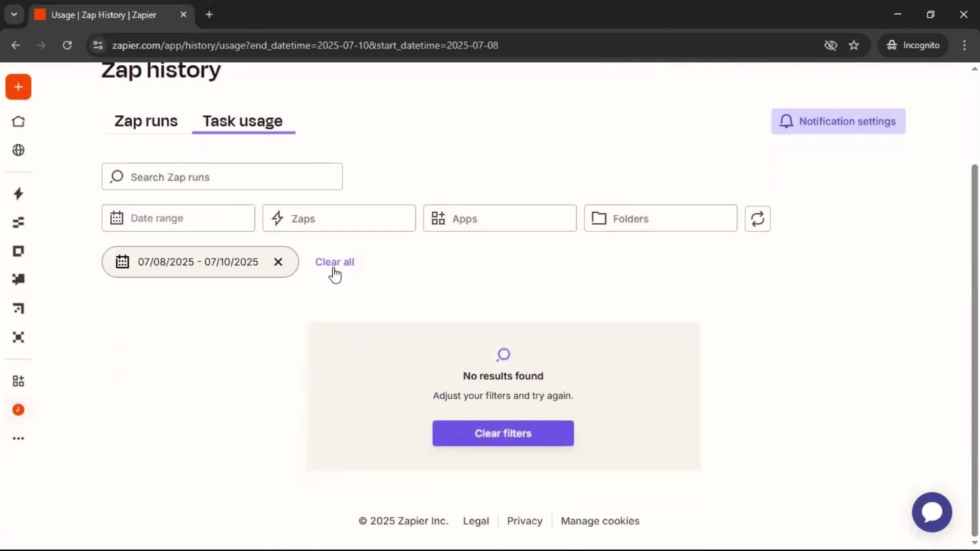Click calendar icon in the date filter chip
Screen dimensions: 980x551
click(122, 262)
